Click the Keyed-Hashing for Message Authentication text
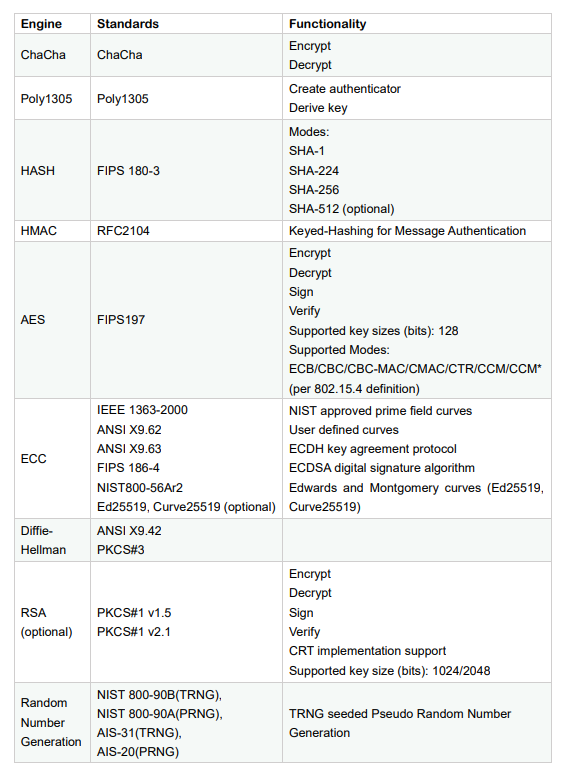This screenshot has width=563, height=774. pos(407,231)
